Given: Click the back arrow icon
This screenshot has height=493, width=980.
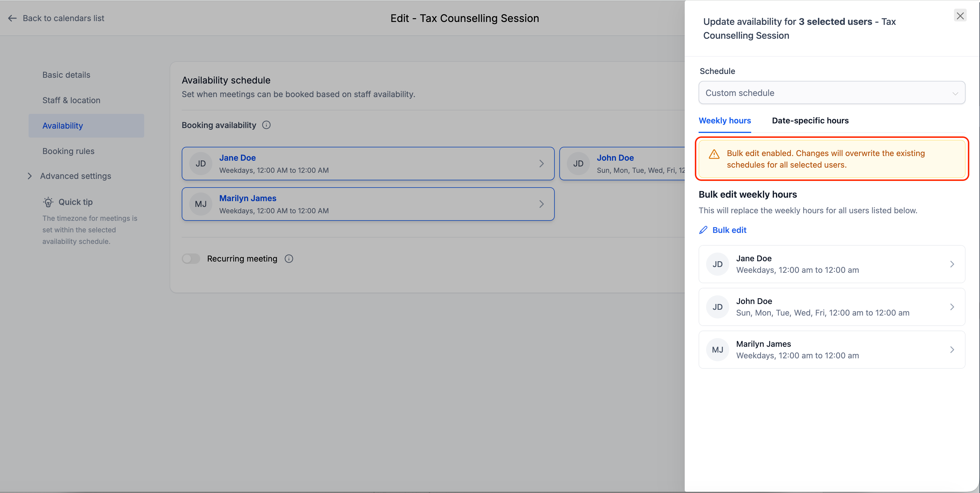Looking at the screenshot, I should point(12,18).
